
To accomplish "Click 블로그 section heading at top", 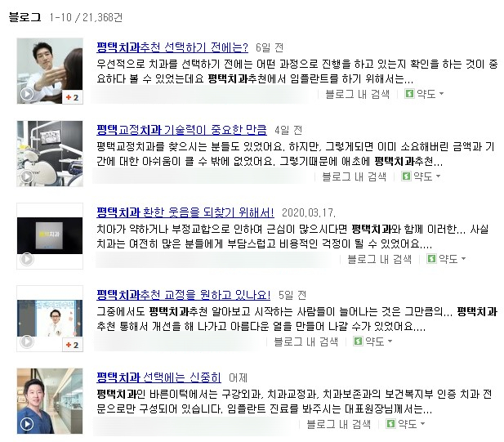I will coord(25,17).
